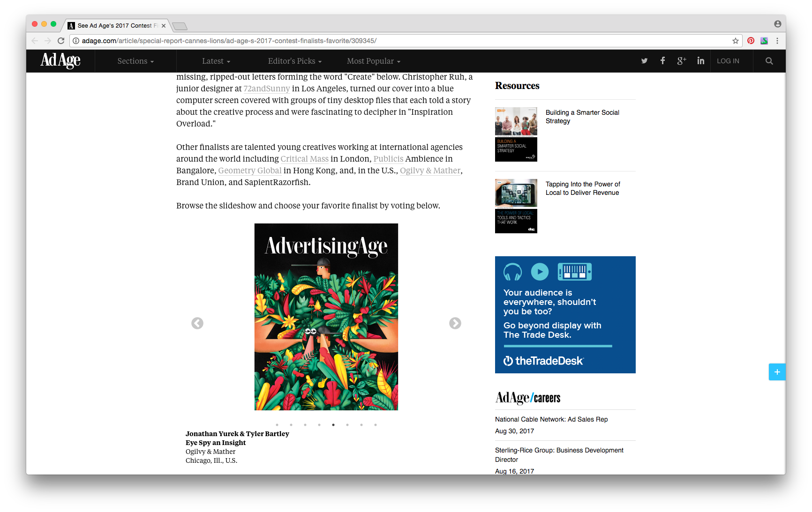Select the seventh slideshow dot
Image resolution: width=812 pixels, height=512 pixels.
tap(361, 425)
